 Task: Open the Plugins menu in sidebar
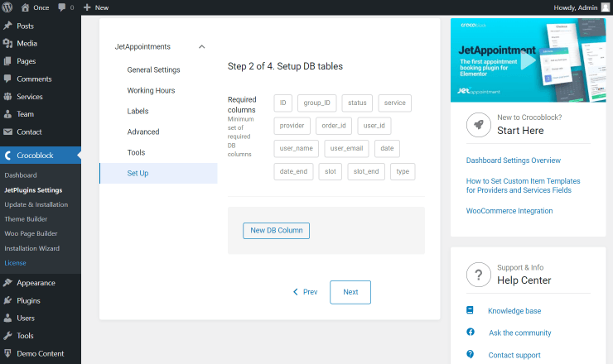[x=28, y=300]
